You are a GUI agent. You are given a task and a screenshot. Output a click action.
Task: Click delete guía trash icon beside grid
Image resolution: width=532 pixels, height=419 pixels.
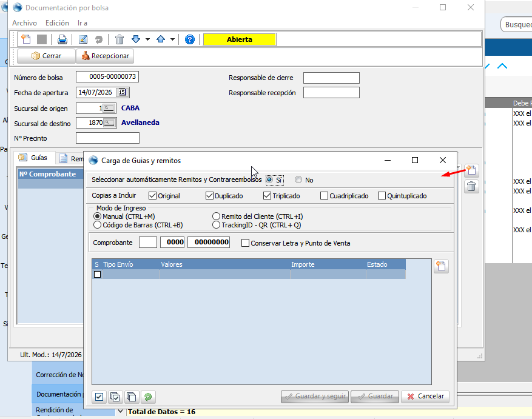pyautogui.click(x=471, y=186)
